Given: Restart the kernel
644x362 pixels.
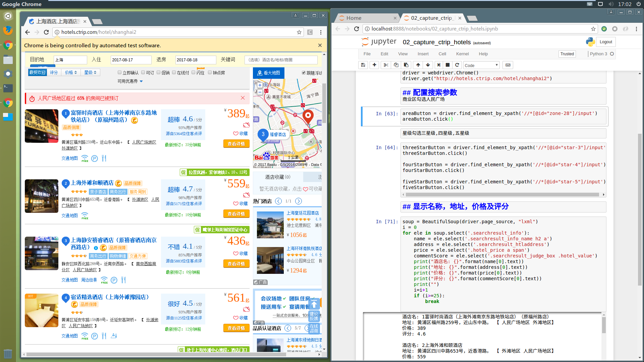Looking at the screenshot, I should click(x=457, y=65).
